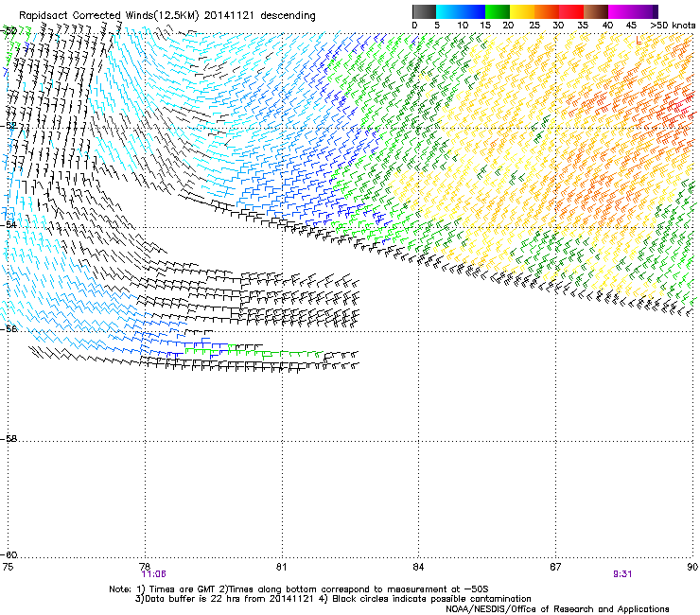This screenshot has height=615, width=700.
Task: Click the legend label '40'
Action: tap(607, 26)
